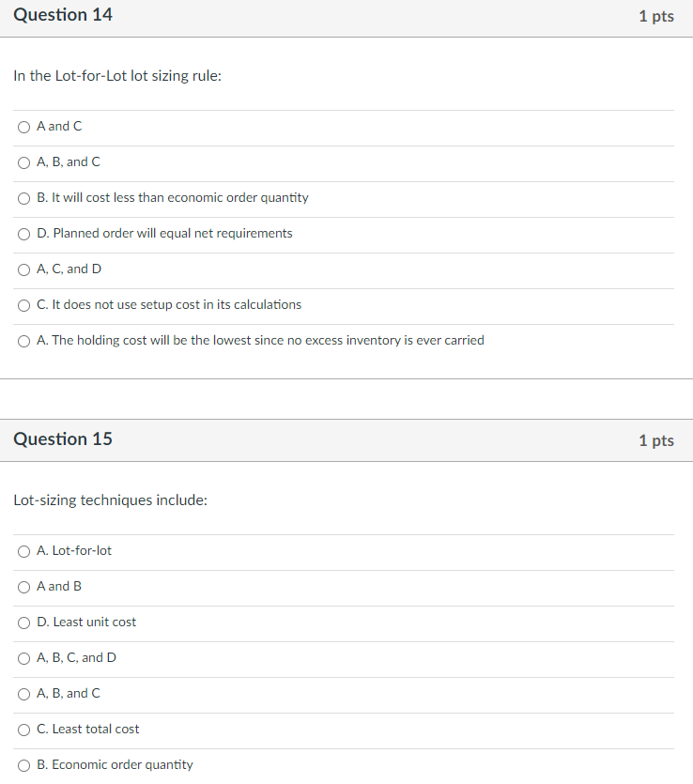Viewport: 693px width, 784px height.
Task: Click the Question 14 header
Action: [63, 15]
